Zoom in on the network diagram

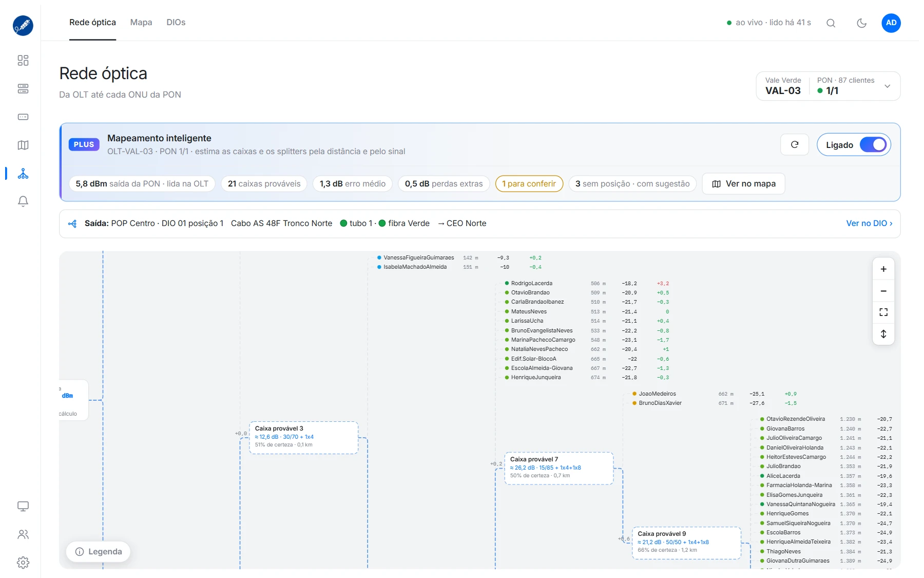pyautogui.click(x=883, y=269)
